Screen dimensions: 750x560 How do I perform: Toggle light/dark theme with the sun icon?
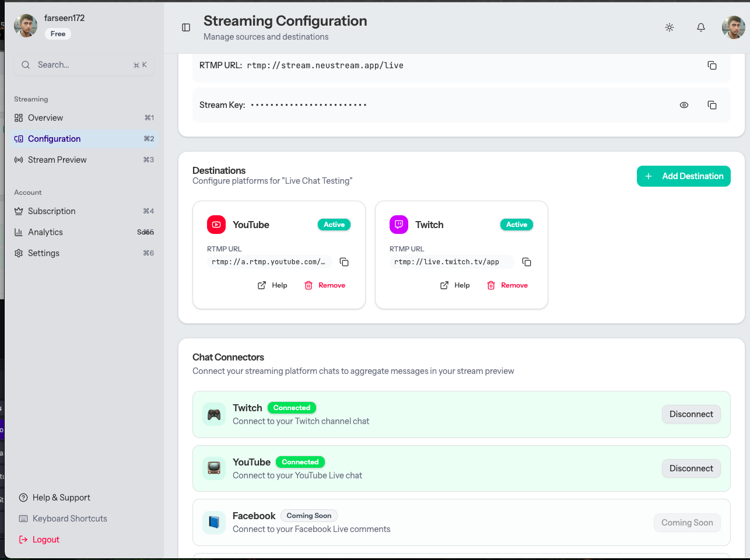(x=670, y=27)
